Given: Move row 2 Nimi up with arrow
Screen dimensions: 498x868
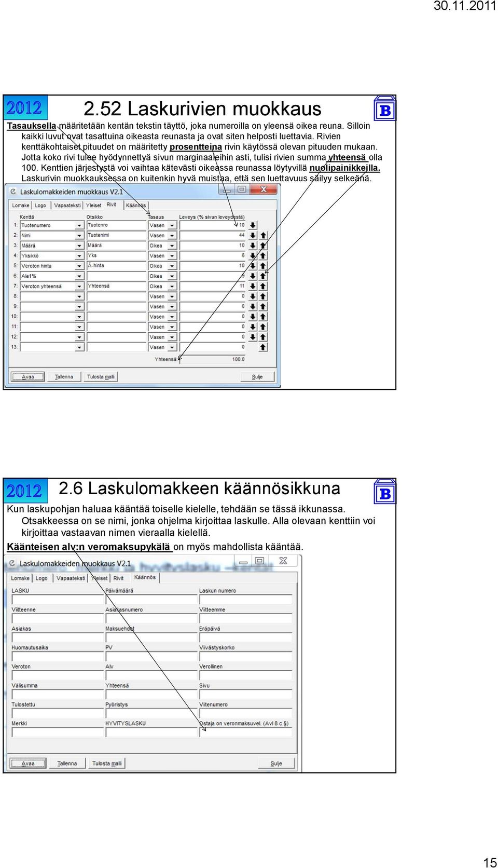Looking at the screenshot, I should click(x=263, y=235).
